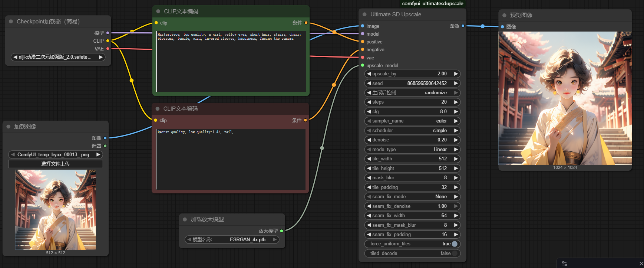Click the collapse dot on Checkpoint加载器 node
This screenshot has width=644, height=268.
11,22
